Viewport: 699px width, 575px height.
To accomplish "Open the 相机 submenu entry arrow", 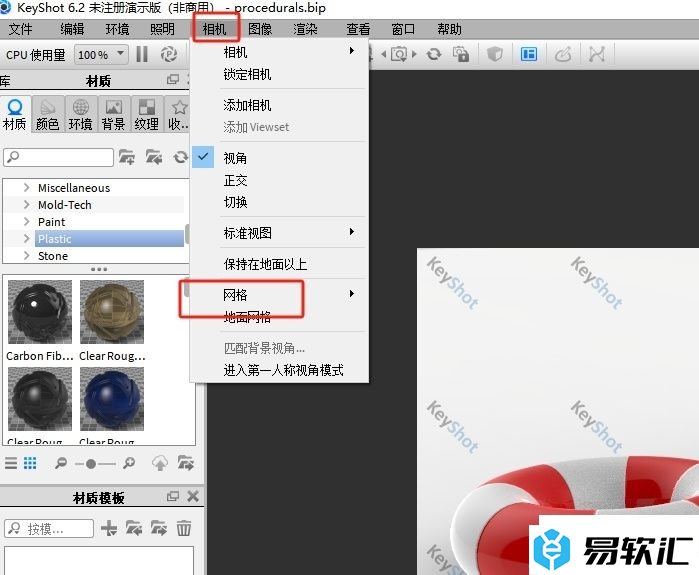I will (x=351, y=51).
